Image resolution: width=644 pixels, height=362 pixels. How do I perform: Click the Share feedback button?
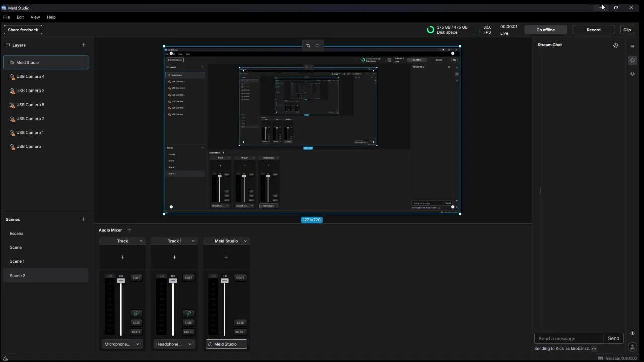tap(23, 30)
